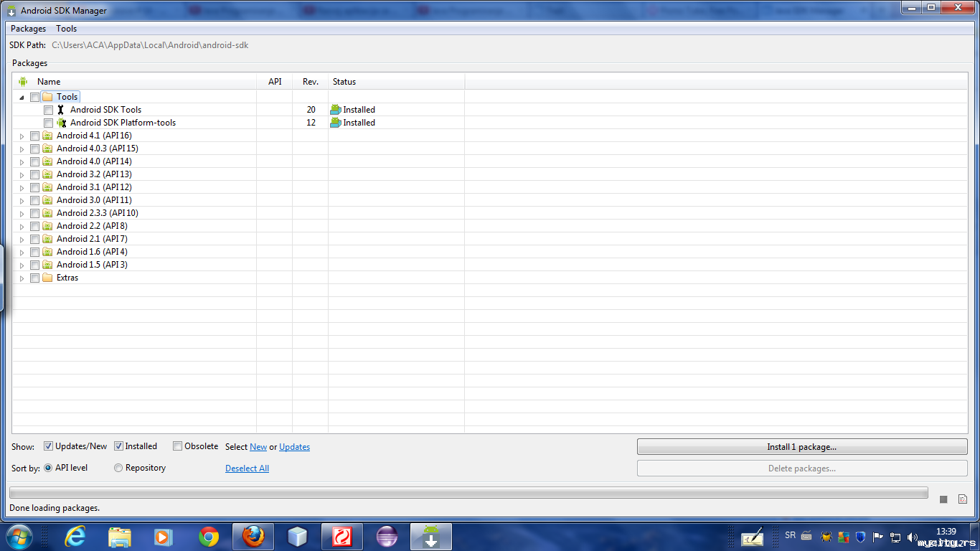Click the AVG antivirus tray icon
The width and height of the screenshot is (980, 551).
tap(844, 536)
